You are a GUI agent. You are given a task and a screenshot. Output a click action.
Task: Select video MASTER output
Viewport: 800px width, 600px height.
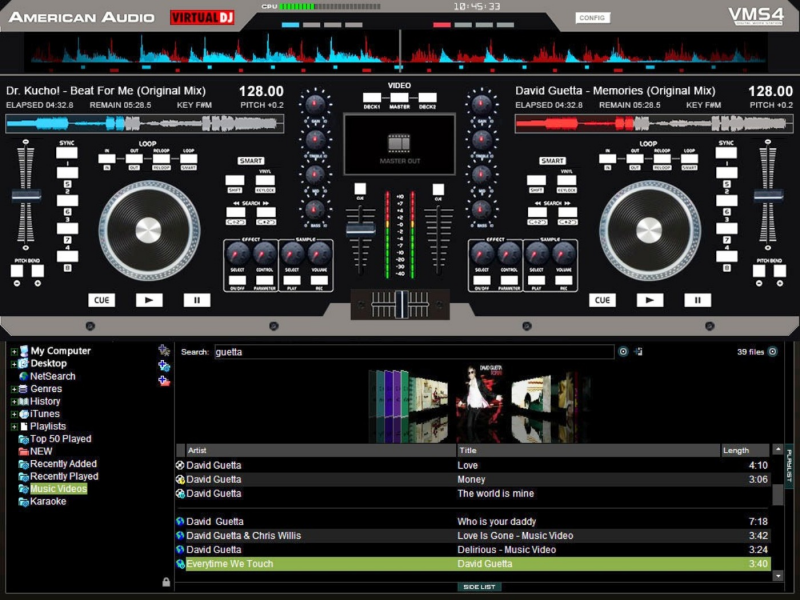point(399,97)
